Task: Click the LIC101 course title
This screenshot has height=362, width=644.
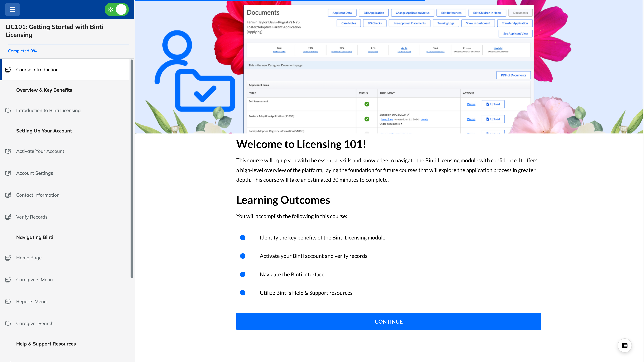Action: tap(54, 31)
